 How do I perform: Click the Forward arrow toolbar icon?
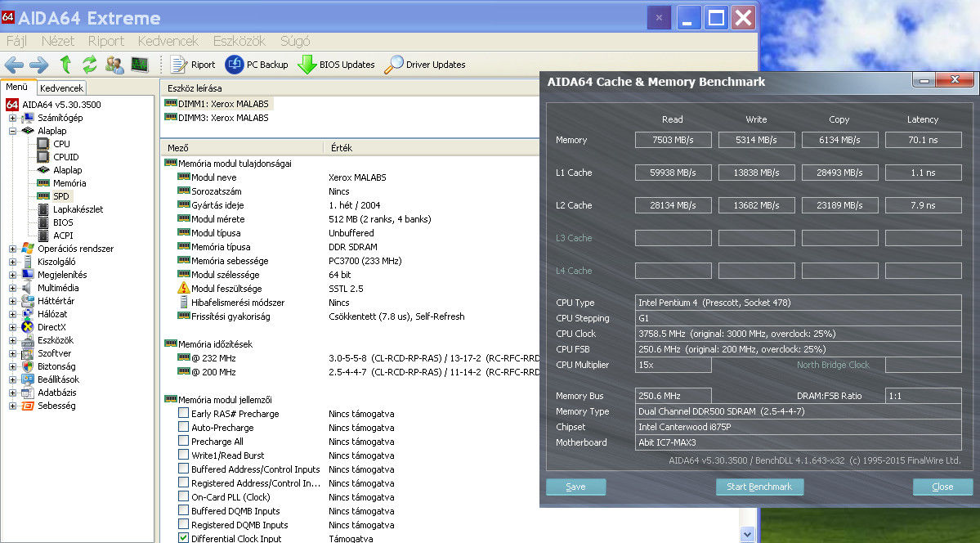(38, 65)
